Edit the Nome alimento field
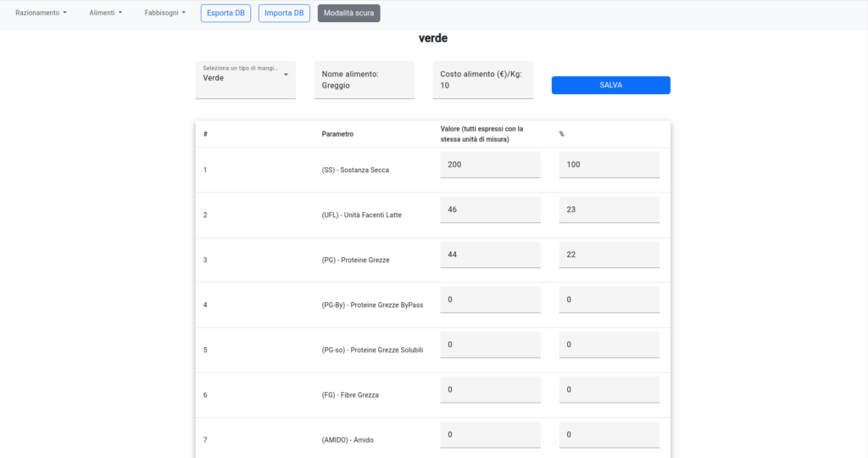 (364, 85)
